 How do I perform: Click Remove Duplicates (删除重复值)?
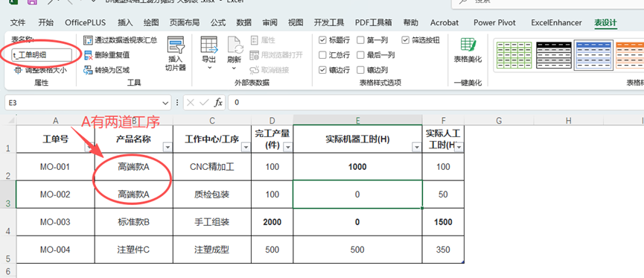click(x=106, y=55)
